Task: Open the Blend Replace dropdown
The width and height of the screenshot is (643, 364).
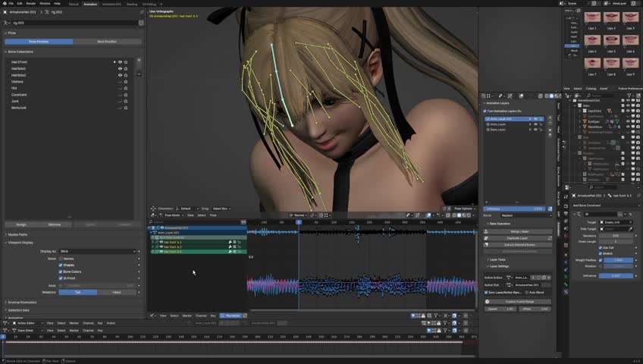Action: pos(526,215)
